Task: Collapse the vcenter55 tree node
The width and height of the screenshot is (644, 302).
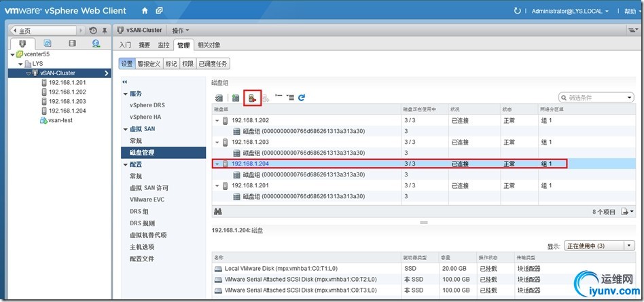Action: click(x=13, y=54)
